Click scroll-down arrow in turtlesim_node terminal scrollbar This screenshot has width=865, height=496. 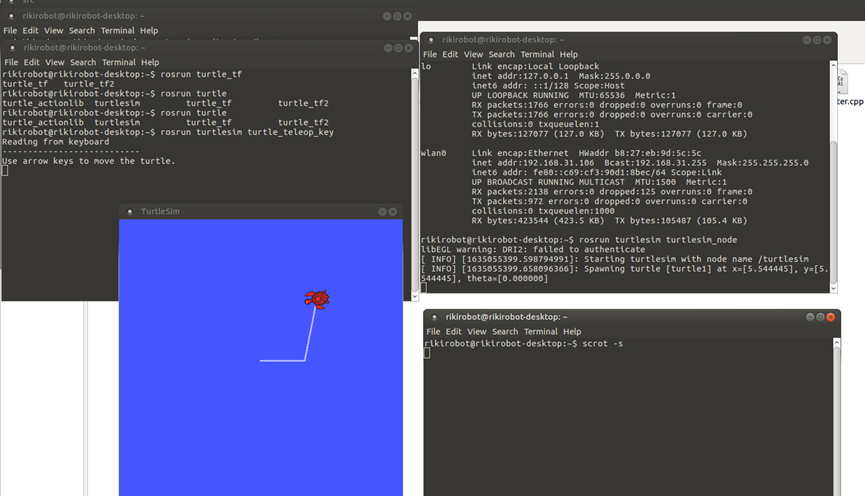[x=834, y=289]
